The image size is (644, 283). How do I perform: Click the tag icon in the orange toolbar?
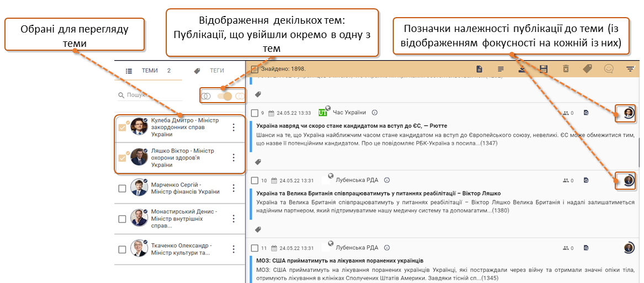click(587, 69)
